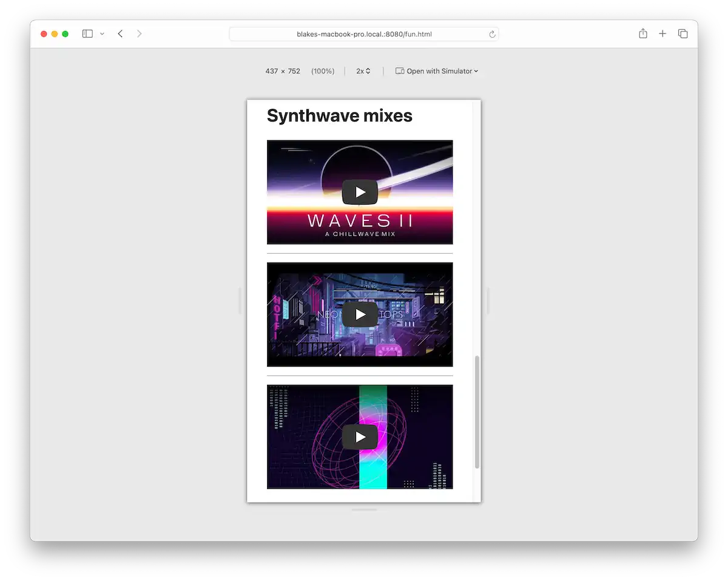Play the NEON ROOFTOPS video
This screenshot has height=581, width=728.
click(360, 314)
